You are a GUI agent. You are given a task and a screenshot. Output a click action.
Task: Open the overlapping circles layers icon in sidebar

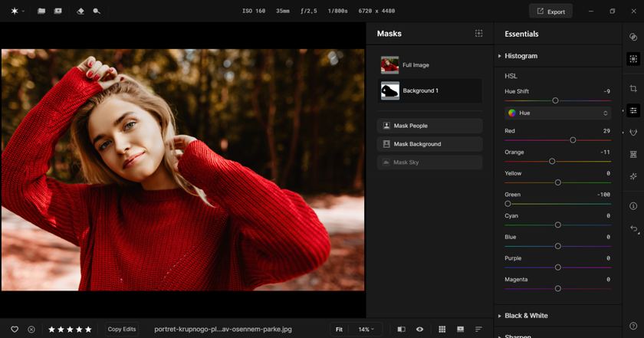pyautogui.click(x=633, y=37)
